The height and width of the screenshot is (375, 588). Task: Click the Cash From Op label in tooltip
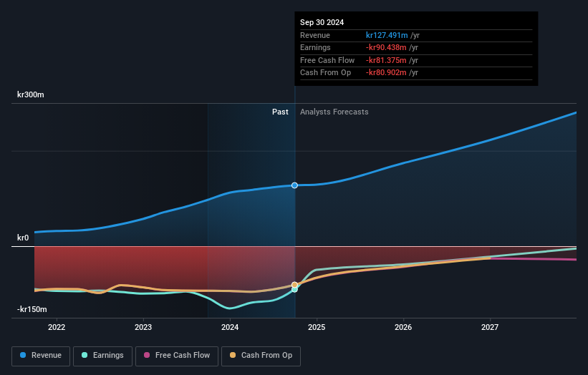pyautogui.click(x=325, y=73)
